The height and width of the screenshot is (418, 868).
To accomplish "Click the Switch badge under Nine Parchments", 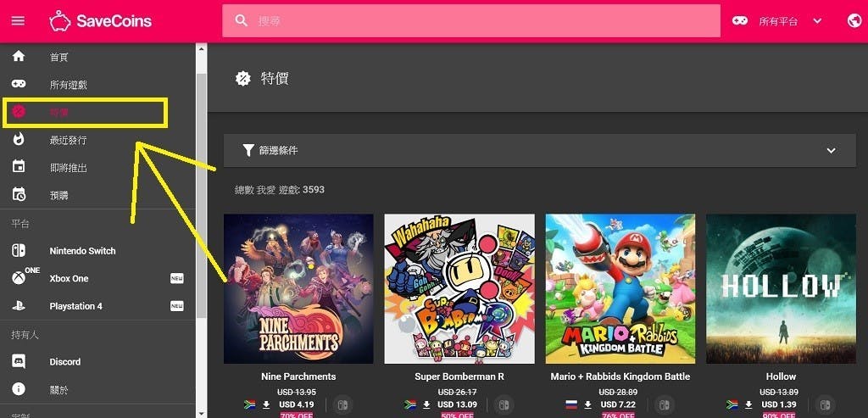I will (x=342, y=404).
